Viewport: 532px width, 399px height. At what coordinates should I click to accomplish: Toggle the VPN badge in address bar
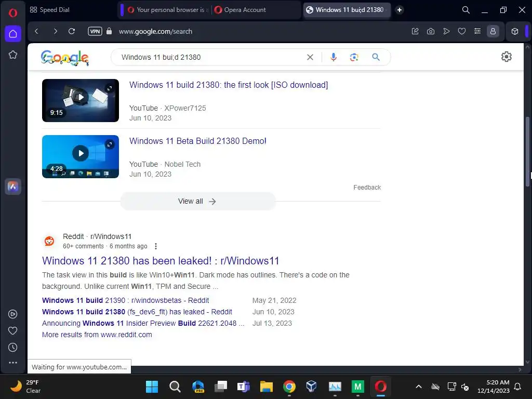[x=95, y=31]
